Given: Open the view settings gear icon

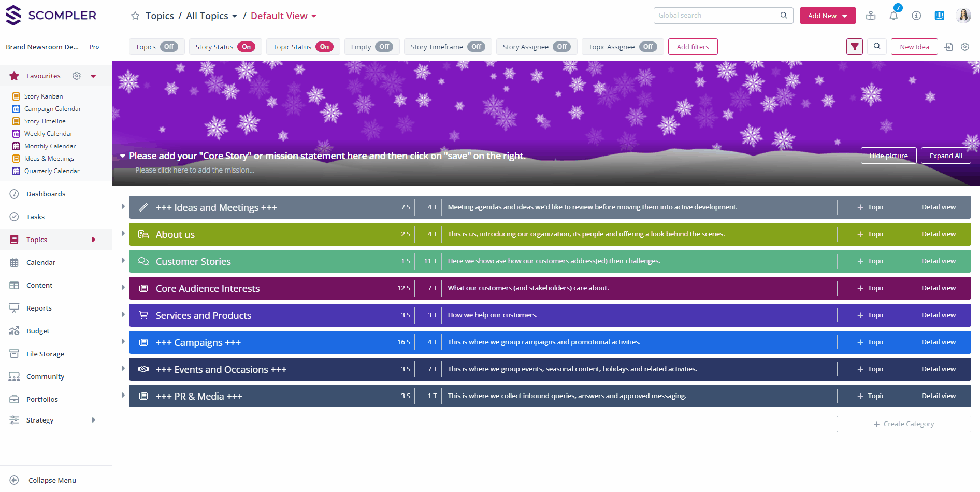Looking at the screenshot, I should tap(965, 47).
